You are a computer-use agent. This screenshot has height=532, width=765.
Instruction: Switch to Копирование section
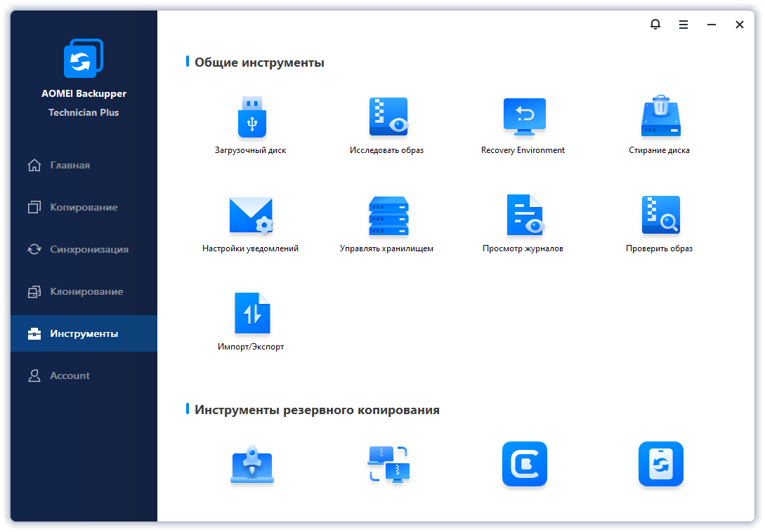click(x=84, y=207)
